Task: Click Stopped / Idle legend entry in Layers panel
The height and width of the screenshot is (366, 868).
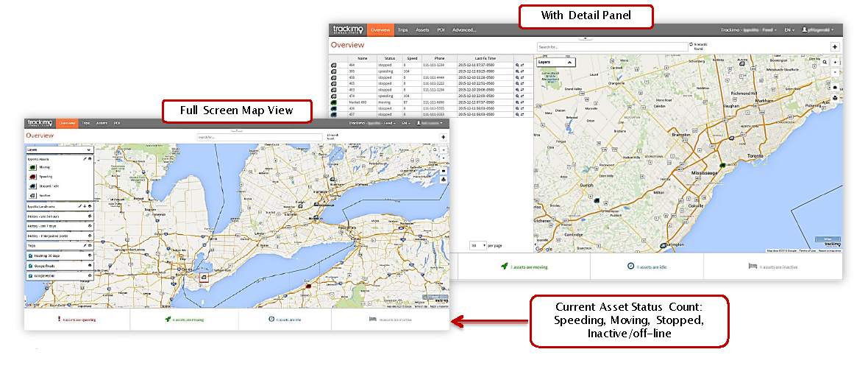Action: click(x=43, y=186)
